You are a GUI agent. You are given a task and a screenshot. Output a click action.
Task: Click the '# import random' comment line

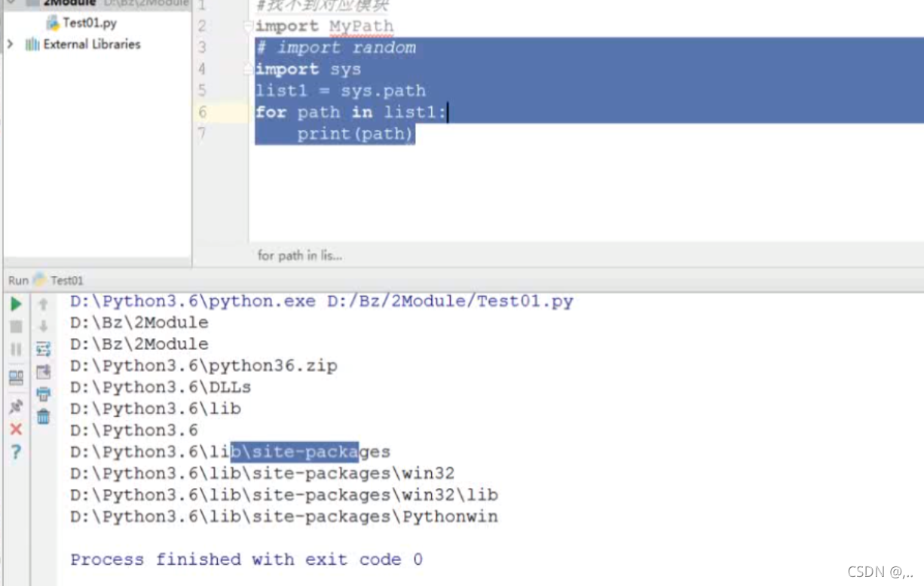pyautogui.click(x=335, y=48)
